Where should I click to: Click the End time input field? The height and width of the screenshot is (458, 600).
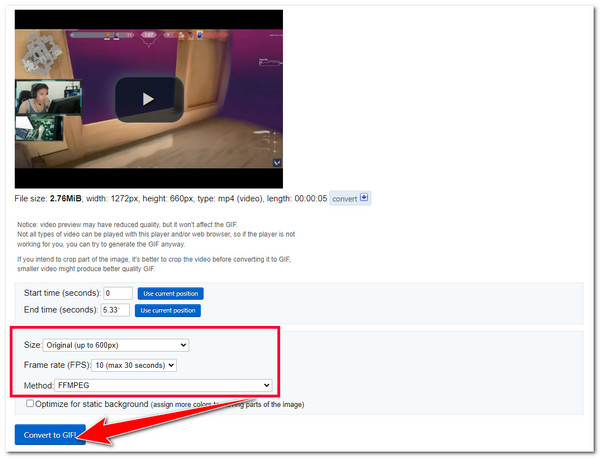(115, 310)
